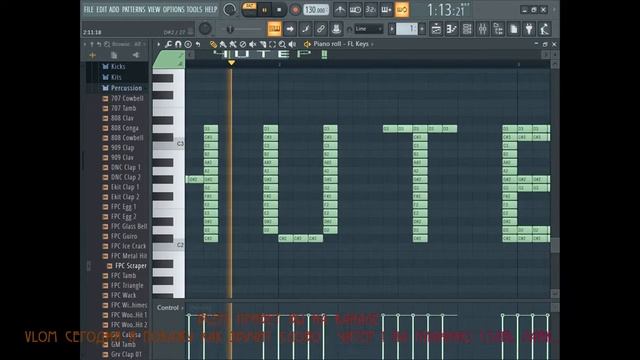
Task: Toggle the recording countdown icon
Action: coord(370,10)
